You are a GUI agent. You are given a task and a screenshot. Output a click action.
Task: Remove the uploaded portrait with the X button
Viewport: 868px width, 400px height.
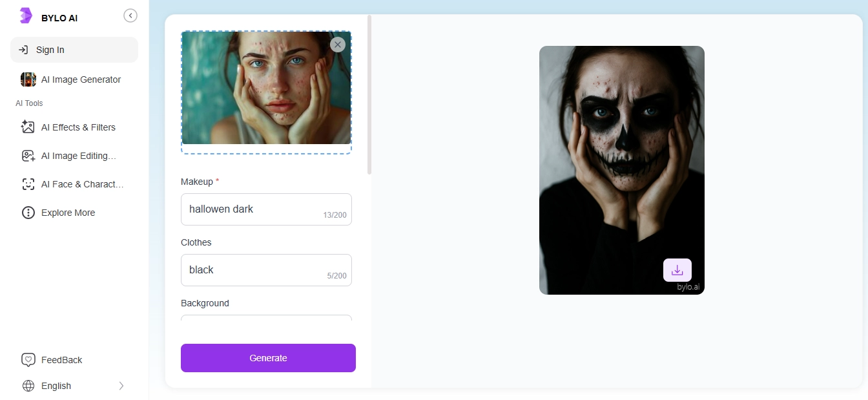[338, 45]
